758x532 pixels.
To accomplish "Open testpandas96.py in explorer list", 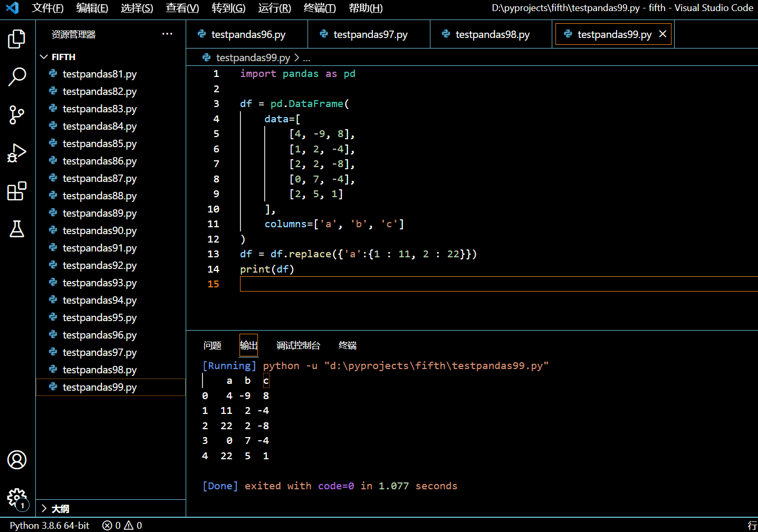I will coord(111,335).
